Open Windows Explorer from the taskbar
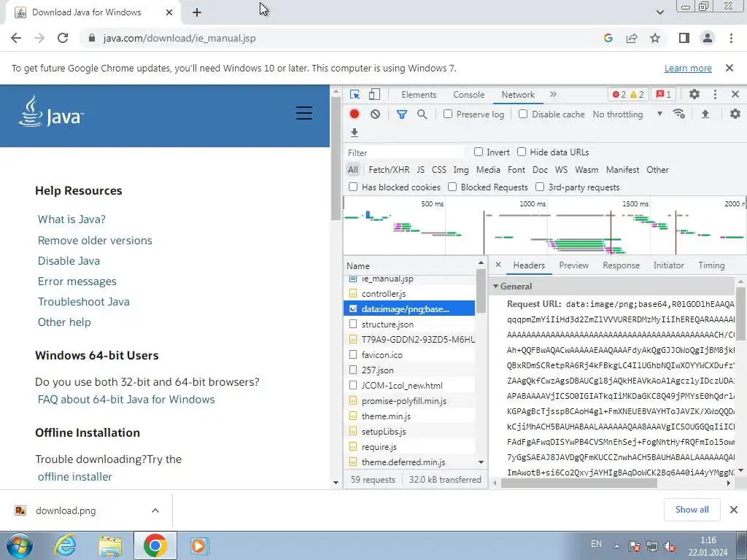Viewport: 747px width, 560px height. tap(110, 545)
